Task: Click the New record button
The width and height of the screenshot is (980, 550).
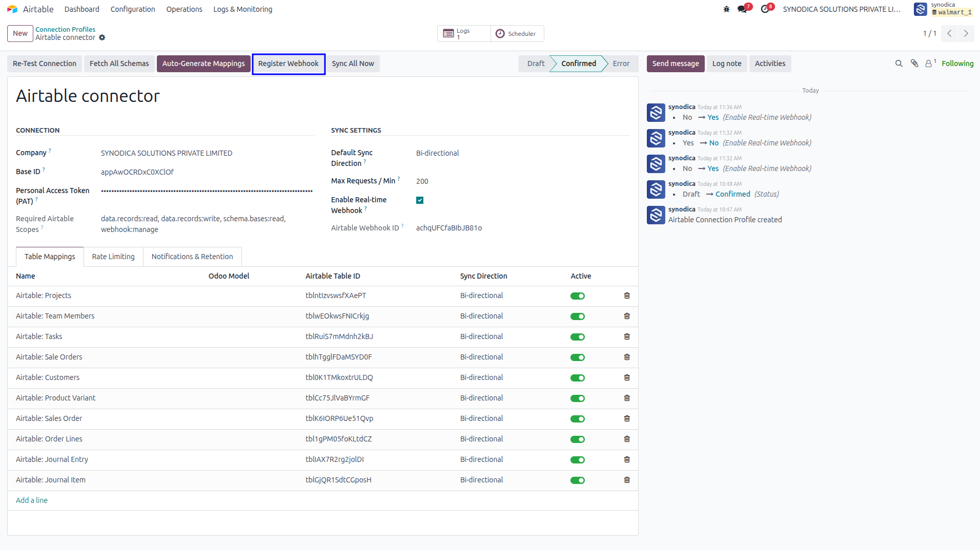Action: [x=20, y=33]
